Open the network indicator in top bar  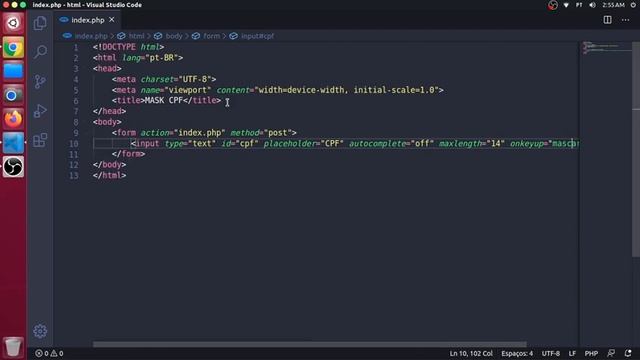(566, 5)
